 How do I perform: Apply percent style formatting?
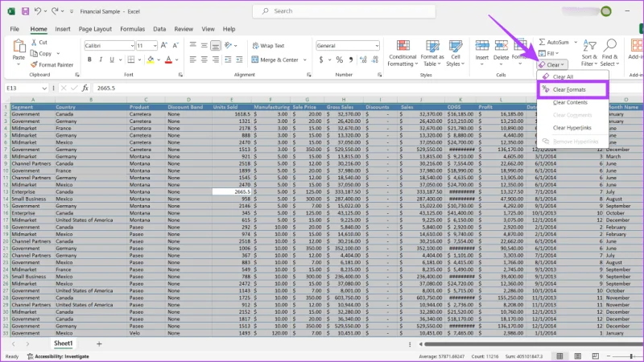click(x=339, y=60)
